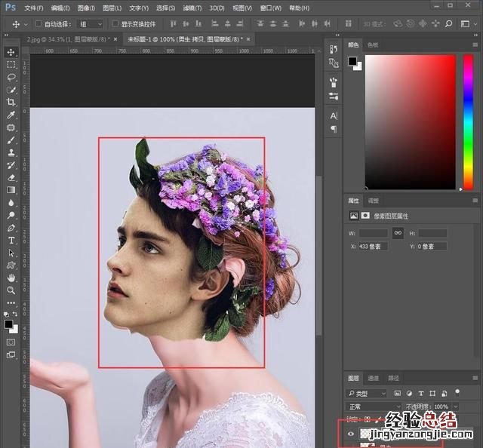Select the Lasso tool

(11, 77)
